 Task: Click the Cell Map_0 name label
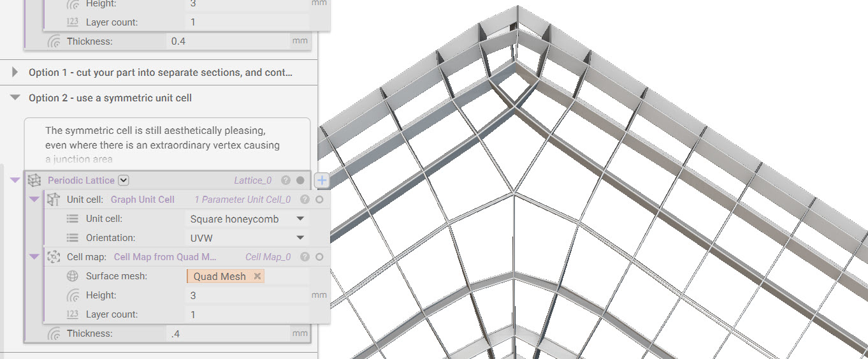pyautogui.click(x=268, y=257)
